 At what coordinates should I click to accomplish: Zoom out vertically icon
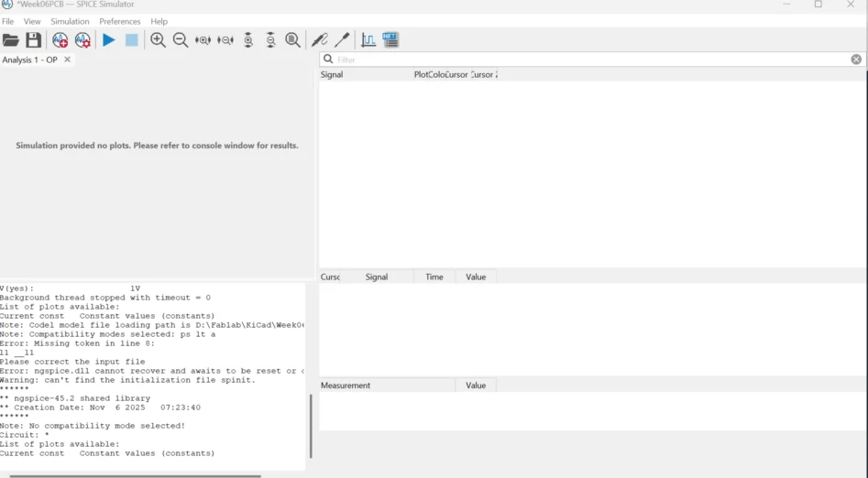pyautogui.click(x=270, y=40)
